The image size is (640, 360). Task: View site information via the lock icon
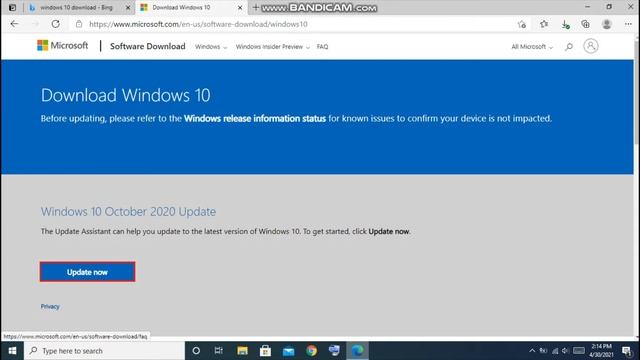pyautogui.click(x=79, y=24)
